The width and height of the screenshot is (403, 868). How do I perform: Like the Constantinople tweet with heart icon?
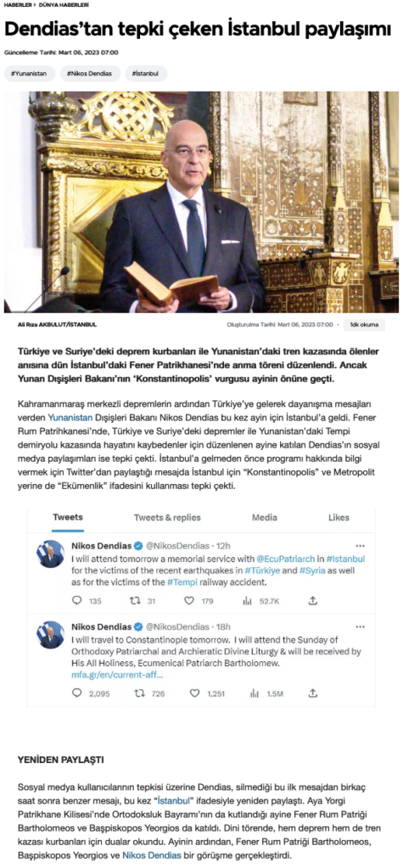(194, 693)
